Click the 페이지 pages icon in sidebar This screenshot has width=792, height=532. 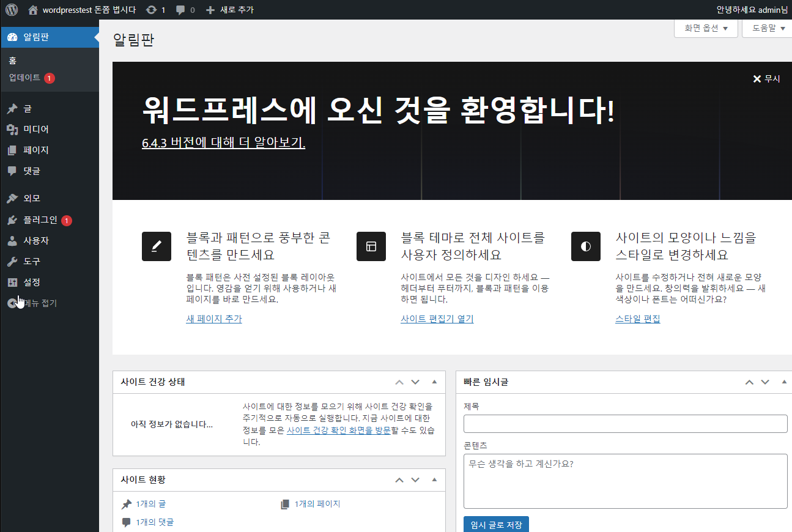(12, 150)
